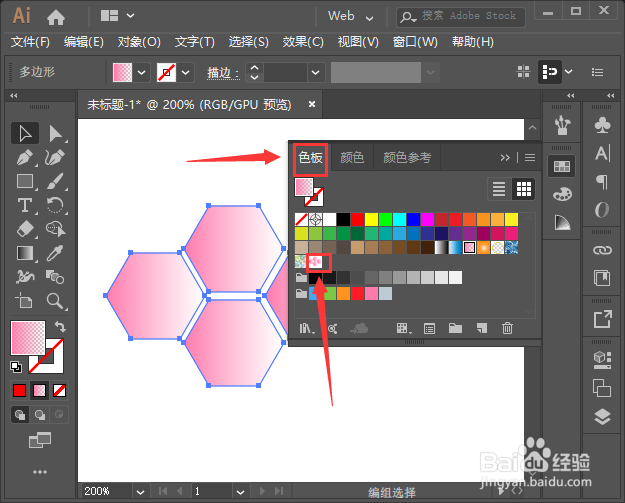Open Layers panel icon
Image resolution: width=625 pixels, height=503 pixels.
[x=602, y=417]
